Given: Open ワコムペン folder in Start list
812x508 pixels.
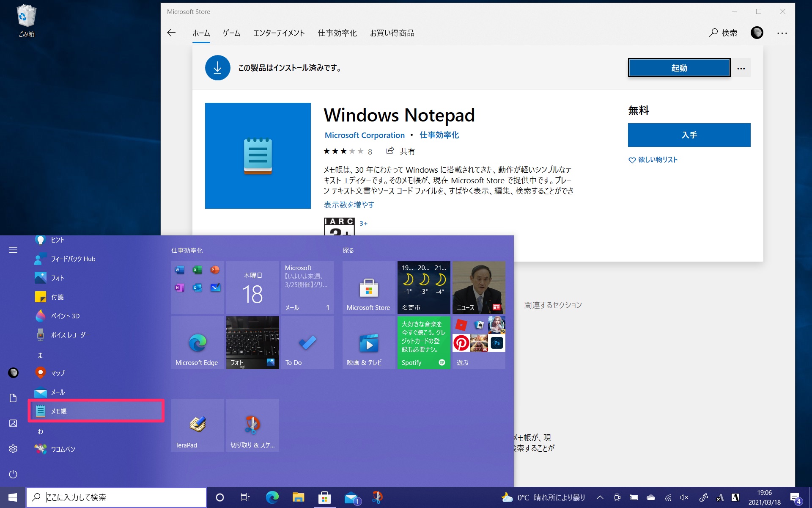Looking at the screenshot, I should [x=96, y=449].
